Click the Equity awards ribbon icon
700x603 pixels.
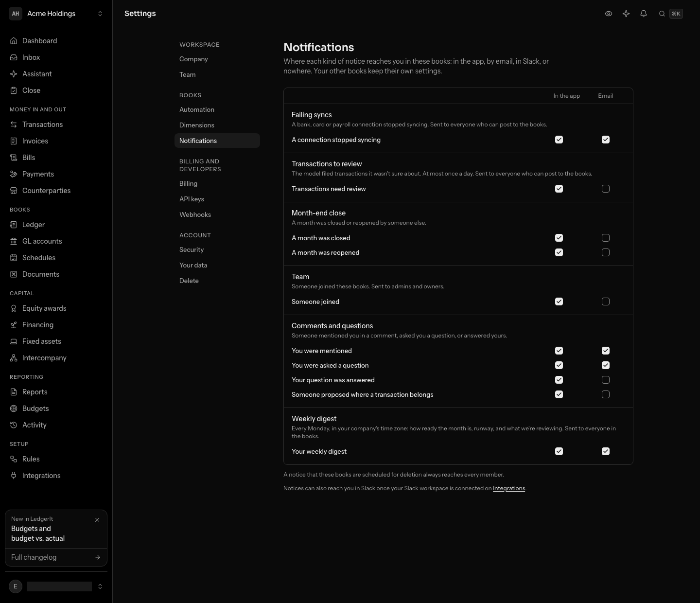pos(14,308)
